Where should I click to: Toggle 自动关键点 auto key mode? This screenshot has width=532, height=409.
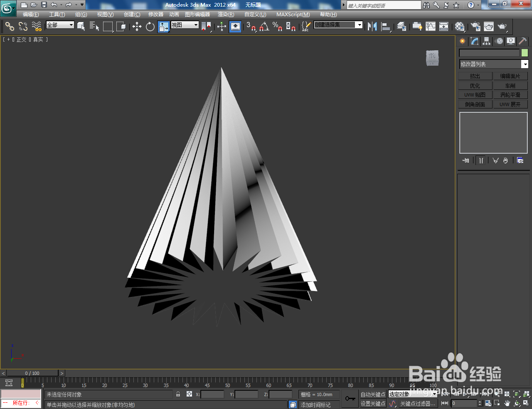tap(373, 394)
